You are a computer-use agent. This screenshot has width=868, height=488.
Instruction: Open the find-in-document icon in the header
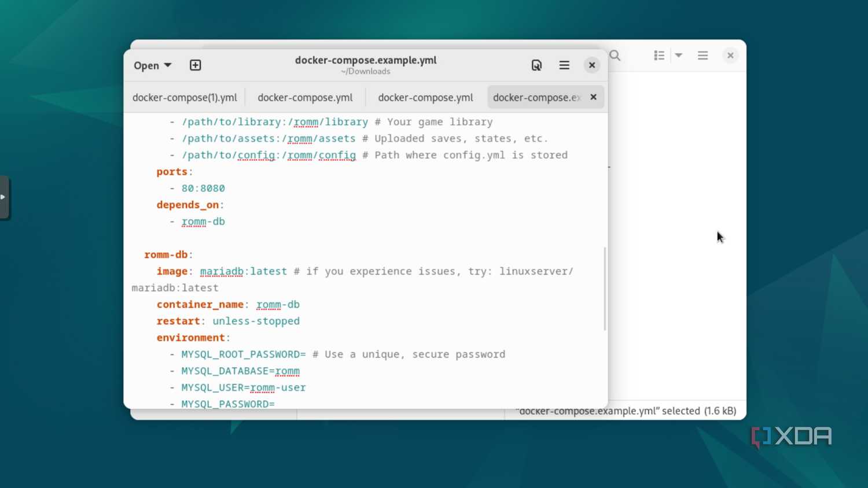coord(536,65)
